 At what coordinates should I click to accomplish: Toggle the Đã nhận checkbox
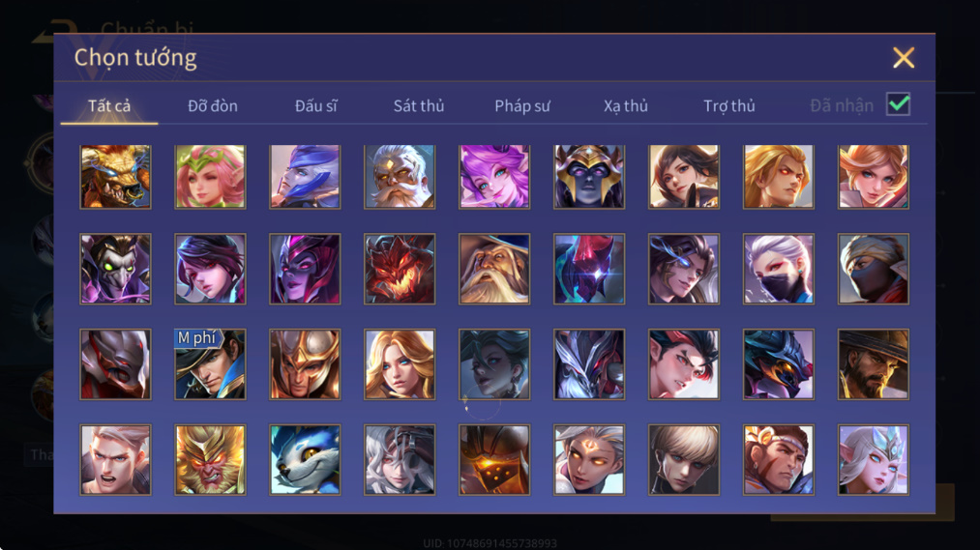click(898, 104)
